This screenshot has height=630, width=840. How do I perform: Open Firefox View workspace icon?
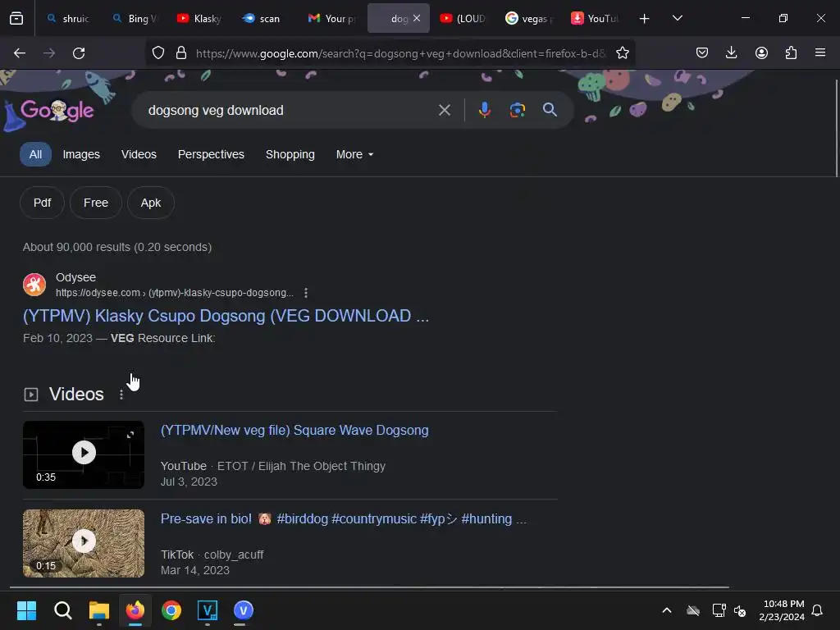coord(16,19)
